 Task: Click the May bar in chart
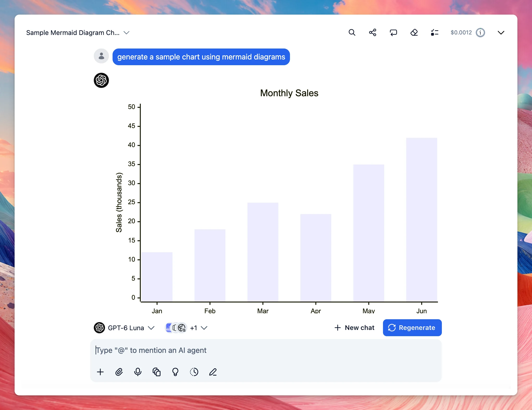click(369, 233)
